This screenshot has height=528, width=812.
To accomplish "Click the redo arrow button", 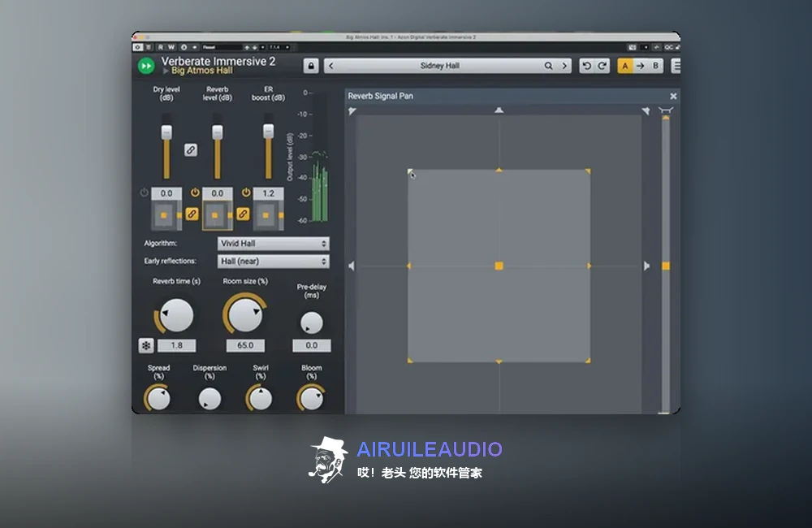I will pos(603,66).
